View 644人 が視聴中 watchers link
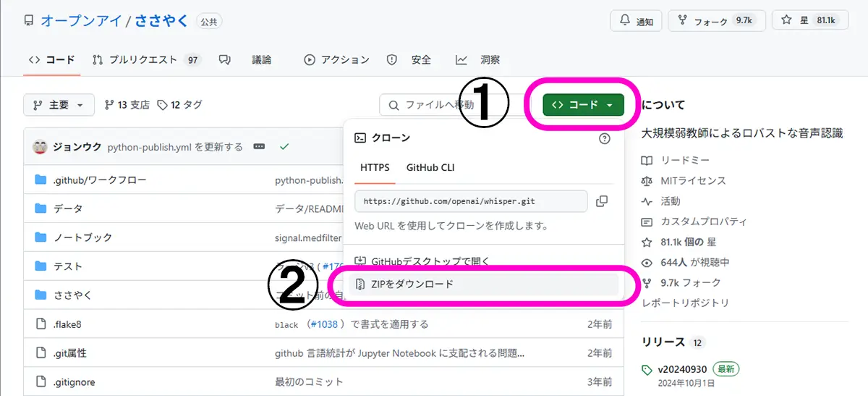868x396 pixels. pos(694,262)
